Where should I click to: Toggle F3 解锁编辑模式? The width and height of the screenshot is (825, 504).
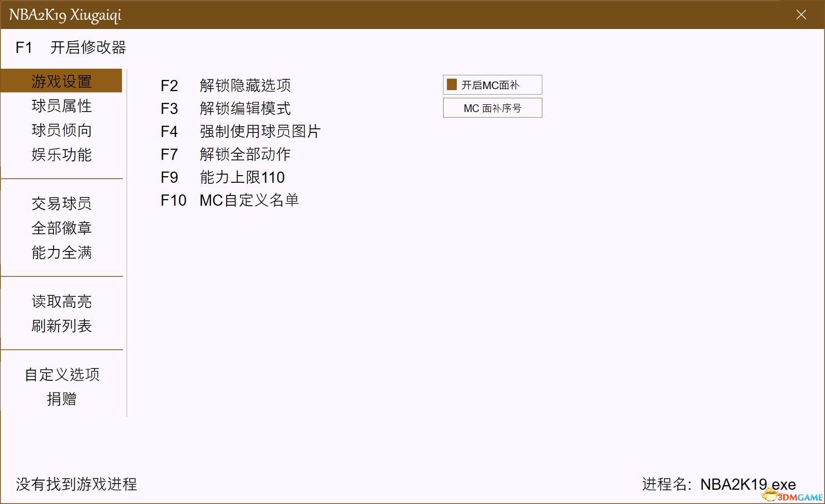point(226,108)
